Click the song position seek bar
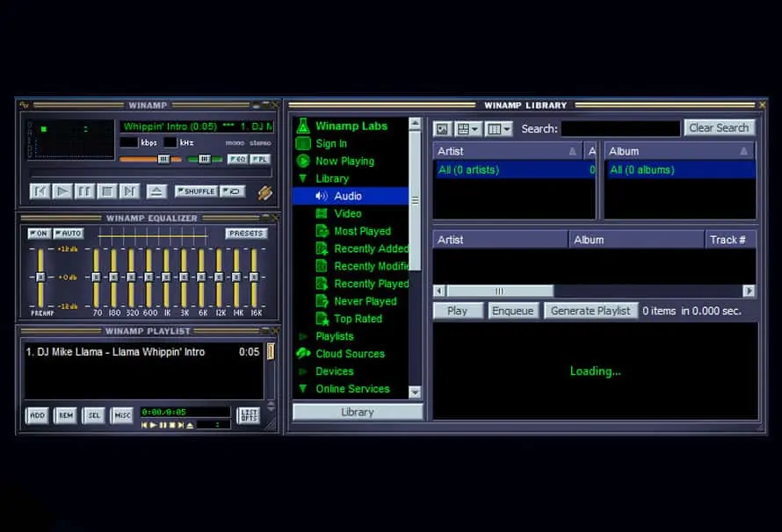The height and width of the screenshot is (532, 782). (x=150, y=173)
